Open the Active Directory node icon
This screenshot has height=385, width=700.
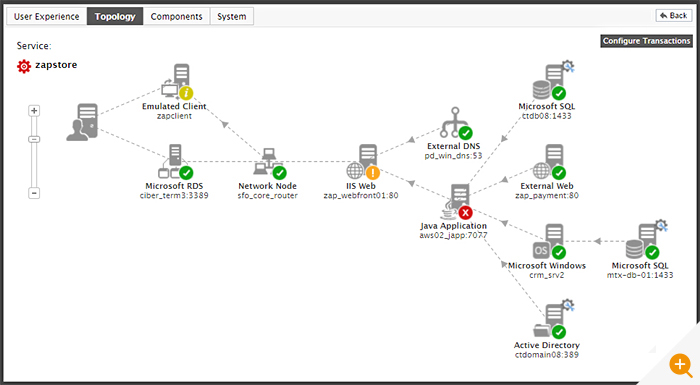[553, 319]
